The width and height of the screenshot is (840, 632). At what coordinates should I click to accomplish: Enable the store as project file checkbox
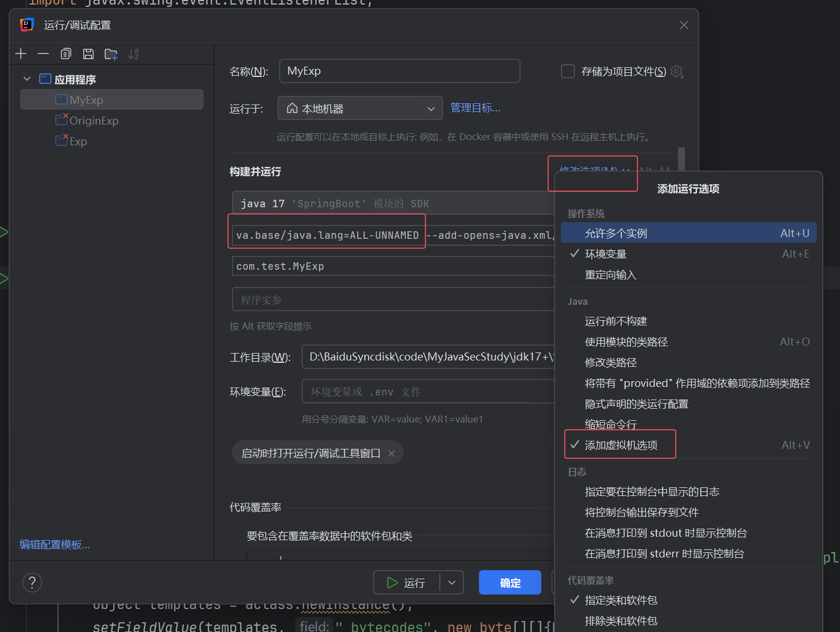[x=567, y=71]
